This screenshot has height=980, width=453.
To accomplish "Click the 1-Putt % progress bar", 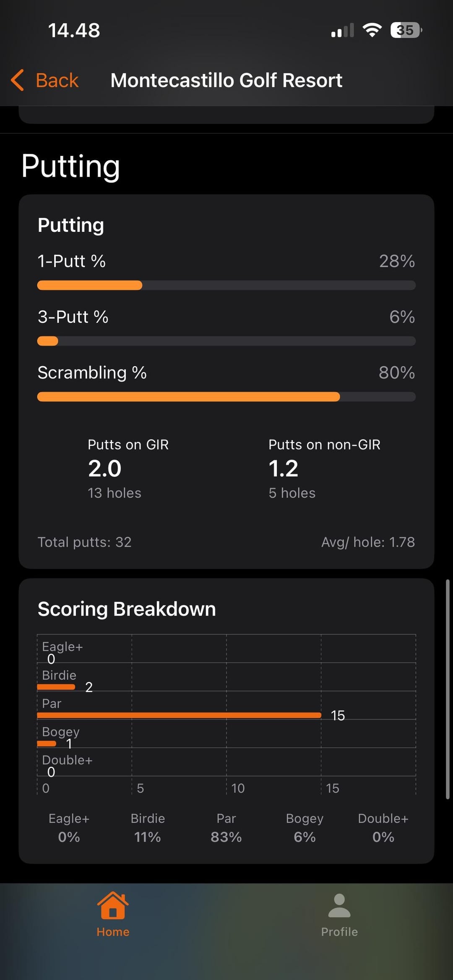I will pos(226,286).
